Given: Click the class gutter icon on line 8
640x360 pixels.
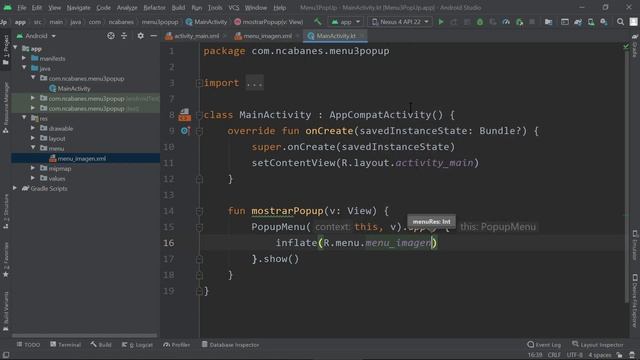Looking at the screenshot, I should [x=184, y=115].
